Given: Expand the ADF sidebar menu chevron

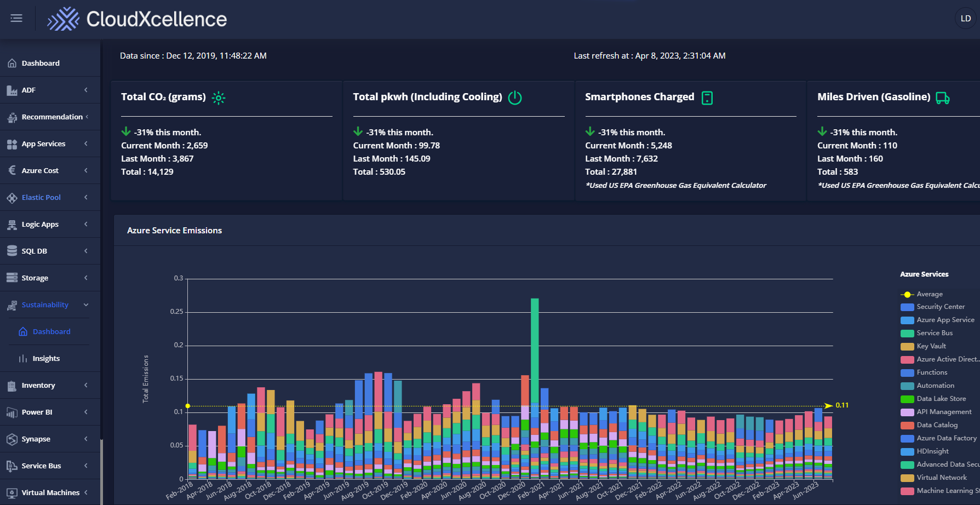Looking at the screenshot, I should point(86,90).
